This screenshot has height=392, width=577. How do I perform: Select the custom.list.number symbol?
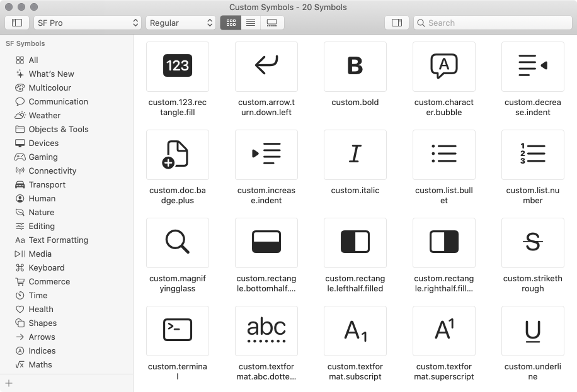[532, 154]
